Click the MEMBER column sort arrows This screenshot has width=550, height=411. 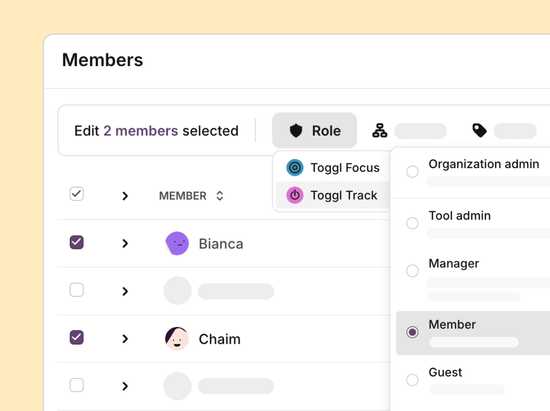(220, 196)
